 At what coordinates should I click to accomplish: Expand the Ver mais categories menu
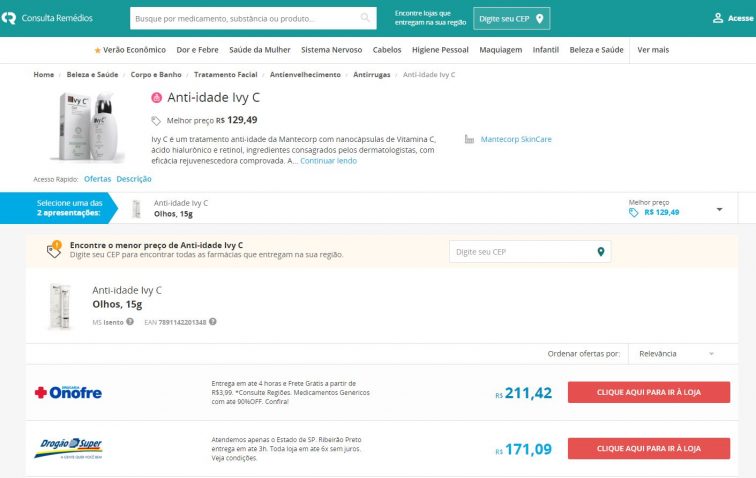(x=653, y=50)
